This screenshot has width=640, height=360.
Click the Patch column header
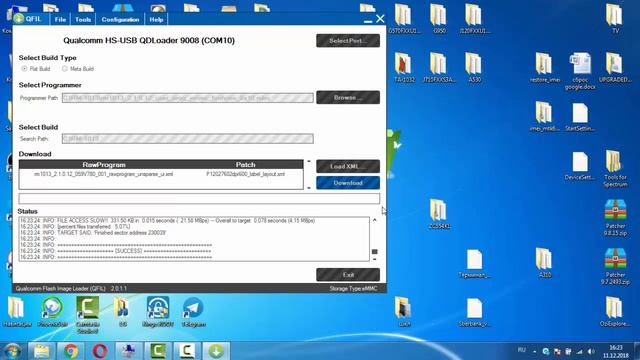point(245,164)
